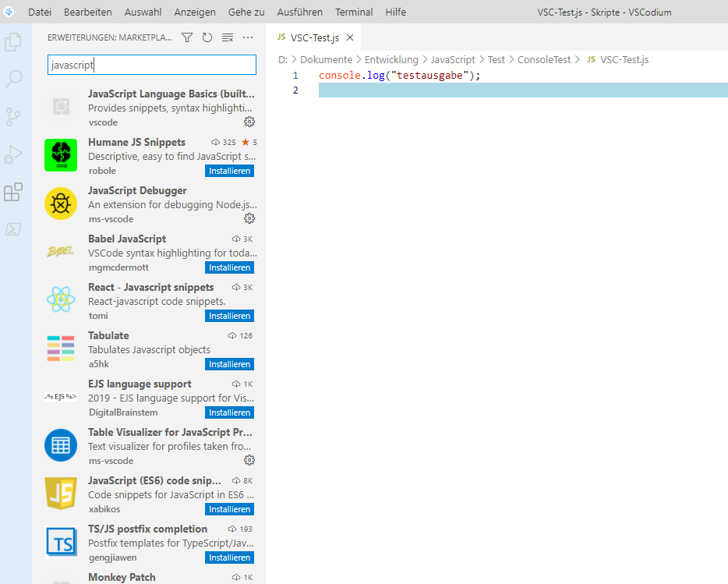Viewport: 728px width, 584px height.
Task: Install Humane JS Snippets extension
Action: pyautogui.click(x=229, y=171)
